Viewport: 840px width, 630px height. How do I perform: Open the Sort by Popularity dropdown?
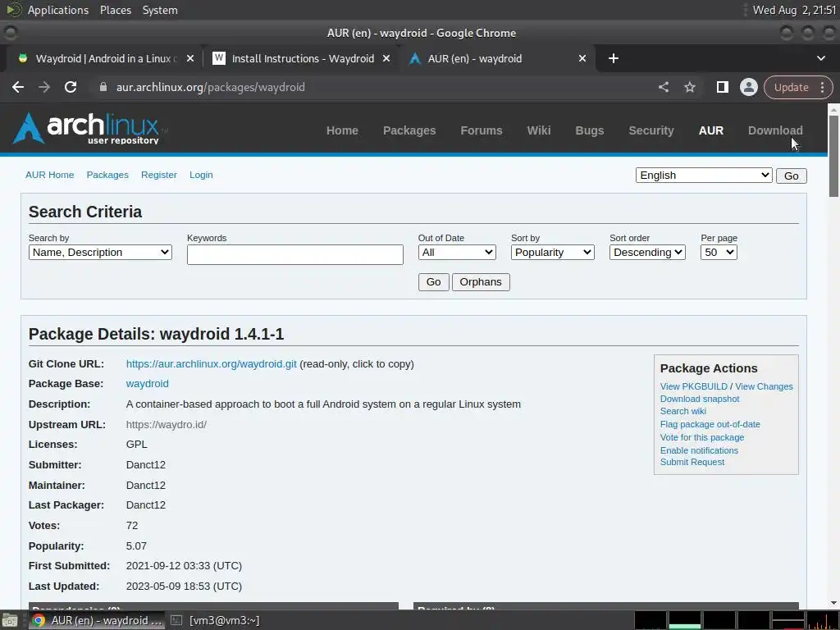point(552,253)
